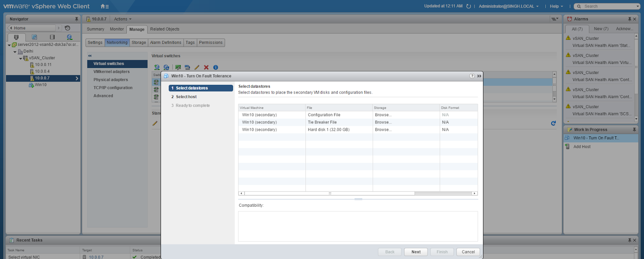This screenshot has height=259, width=644.
Task: Switch to VMs and Templates inventory tab
Action: coord(35,37)
